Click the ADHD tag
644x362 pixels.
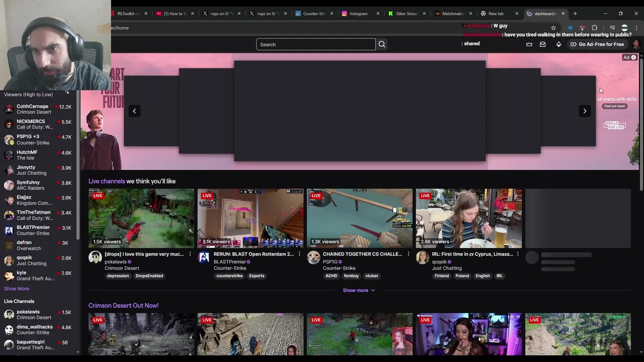tap(332, 276)
